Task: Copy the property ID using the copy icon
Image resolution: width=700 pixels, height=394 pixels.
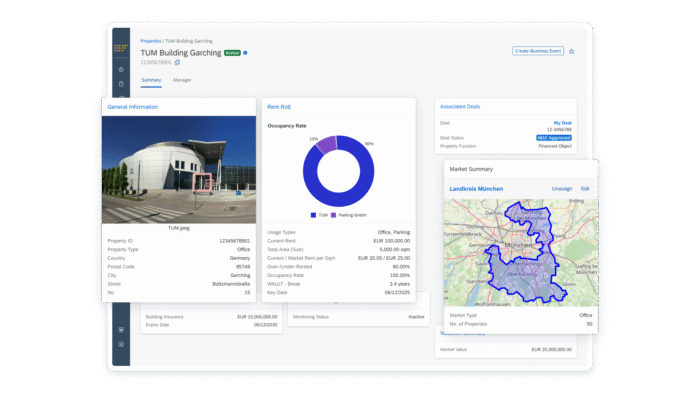Action: [177, 62]
